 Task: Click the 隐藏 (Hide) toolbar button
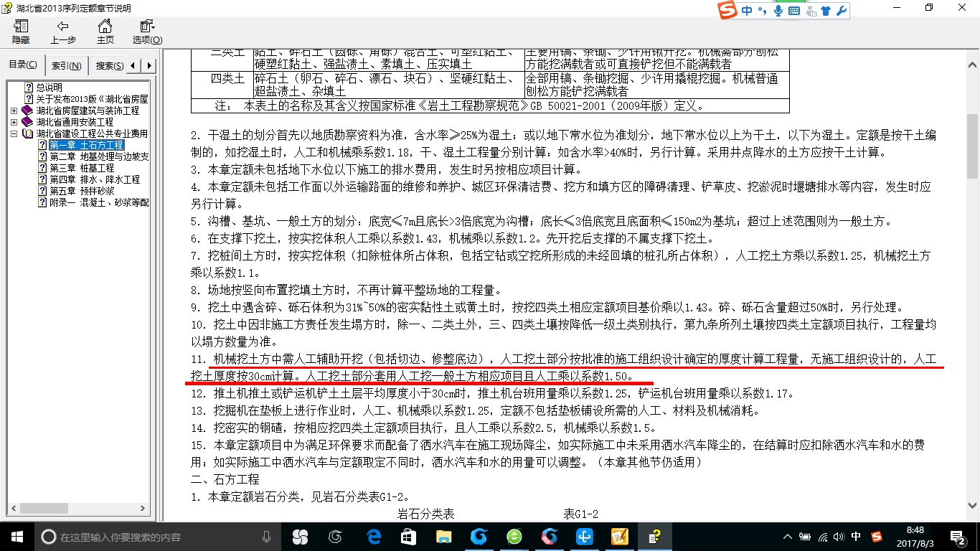[21, 32]
